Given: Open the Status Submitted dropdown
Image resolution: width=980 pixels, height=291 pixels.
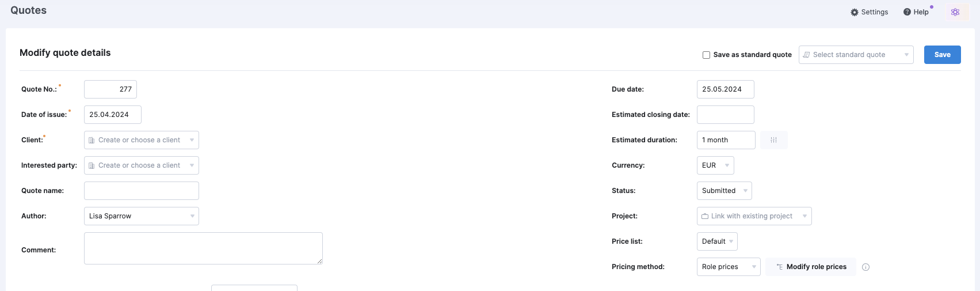Looking at the screenshot, I should pos(724,191).
